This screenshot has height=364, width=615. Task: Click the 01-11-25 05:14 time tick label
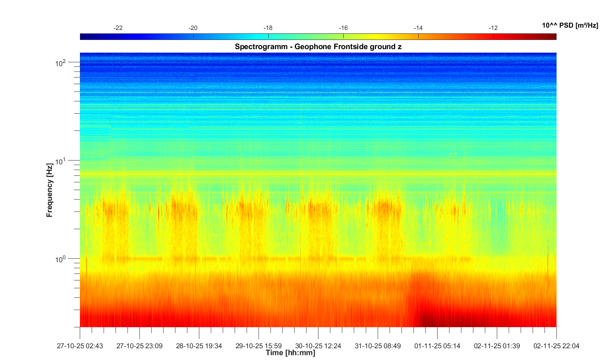tap(437, 346)
